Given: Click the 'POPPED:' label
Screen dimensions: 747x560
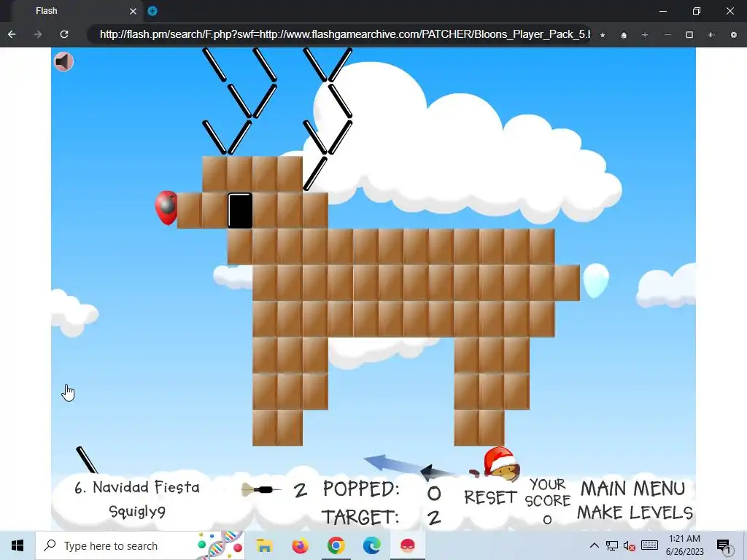Looking at the screenshot, I should [x=360, y=489].
